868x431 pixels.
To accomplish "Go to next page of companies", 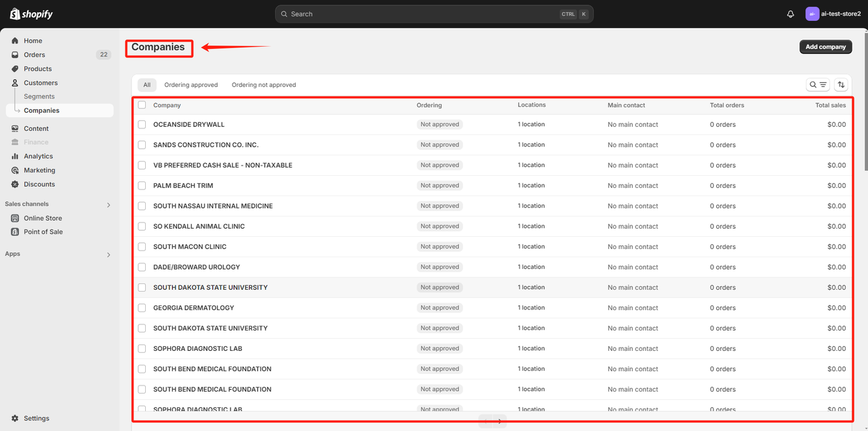I will 500,421.
